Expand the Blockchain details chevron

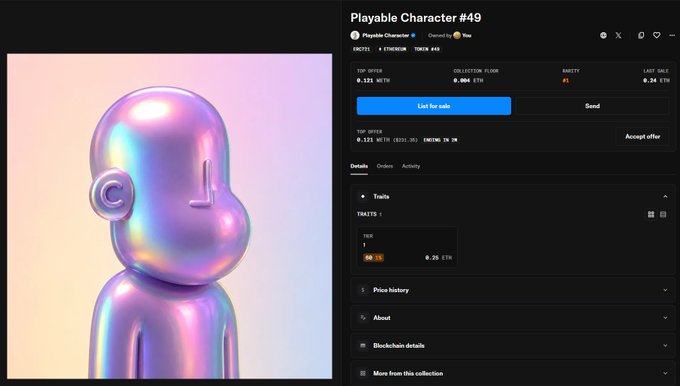pyautogui.click(x=665, y=346)
